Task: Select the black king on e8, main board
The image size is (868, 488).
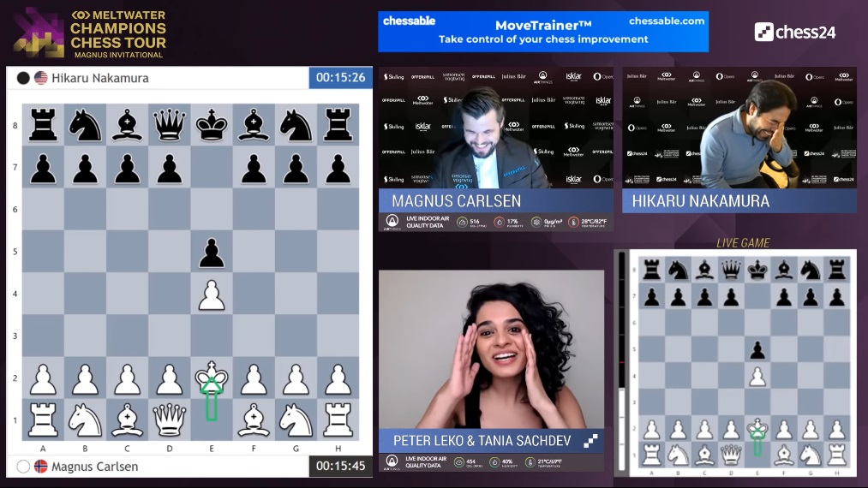Action: (x=212, y=126)
